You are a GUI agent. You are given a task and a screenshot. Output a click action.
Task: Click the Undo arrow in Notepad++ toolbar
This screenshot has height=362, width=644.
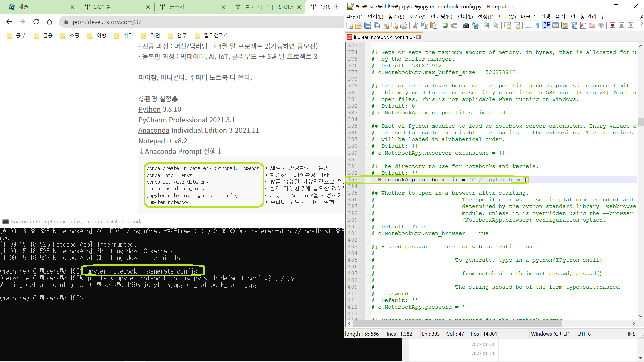pyautogui.click(x=445, y=26)
